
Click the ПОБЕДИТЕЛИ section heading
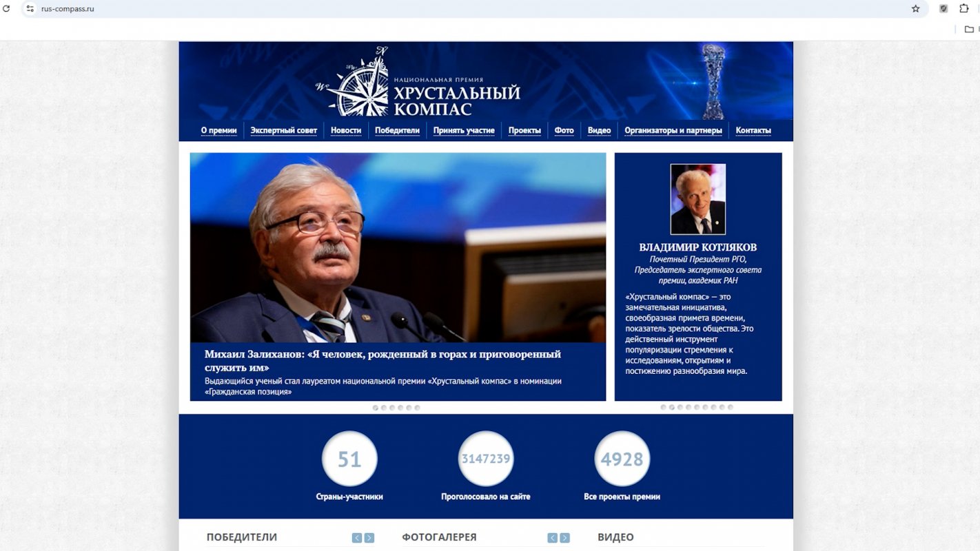(x=242, y=537)
